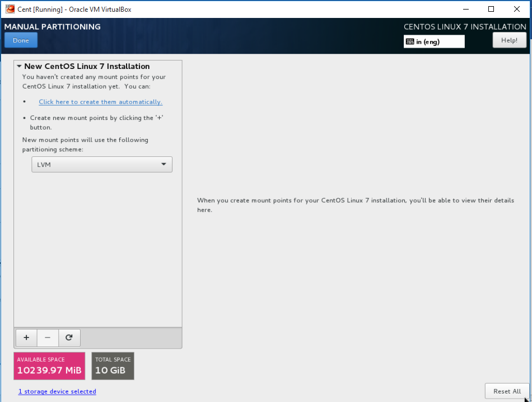Click the AVAILABLE SPACE 10239.97 MiB box
Screen dimensions: 532x402
click(x=49, y=366)
